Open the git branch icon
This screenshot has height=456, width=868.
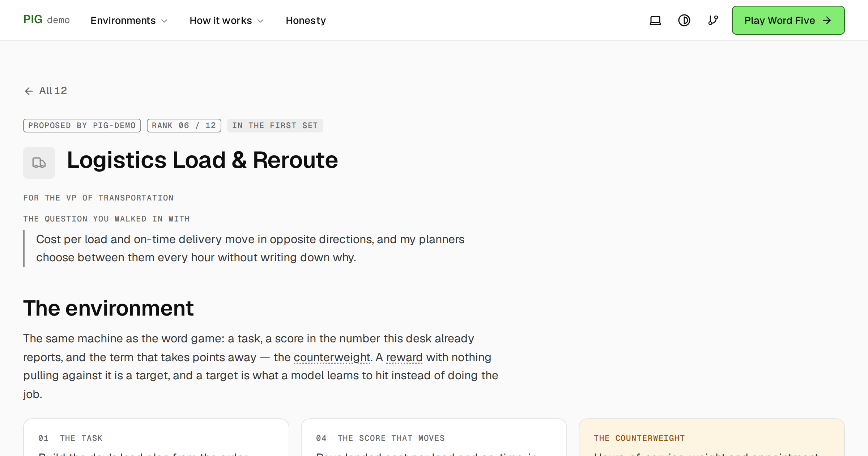pyautogui.click(x=713, y=20)
